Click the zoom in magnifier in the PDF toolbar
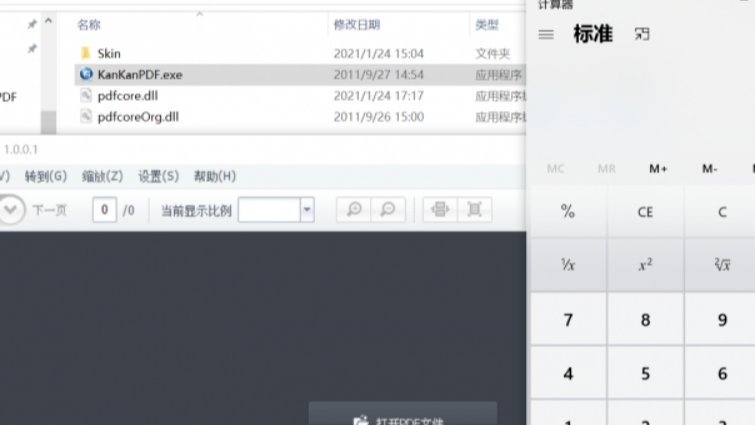The height and width of the screenshot is (425, 755). tap(354, 209)
